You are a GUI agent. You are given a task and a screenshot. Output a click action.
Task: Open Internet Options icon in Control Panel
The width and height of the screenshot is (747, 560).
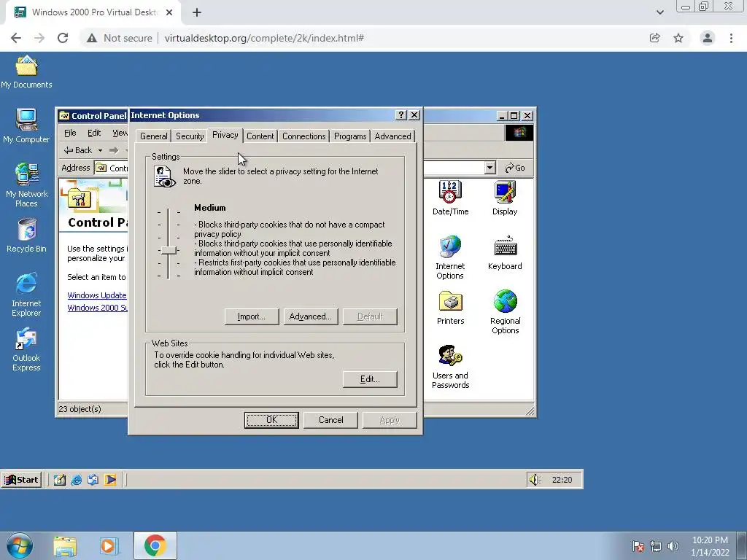(x=450, y=257)
